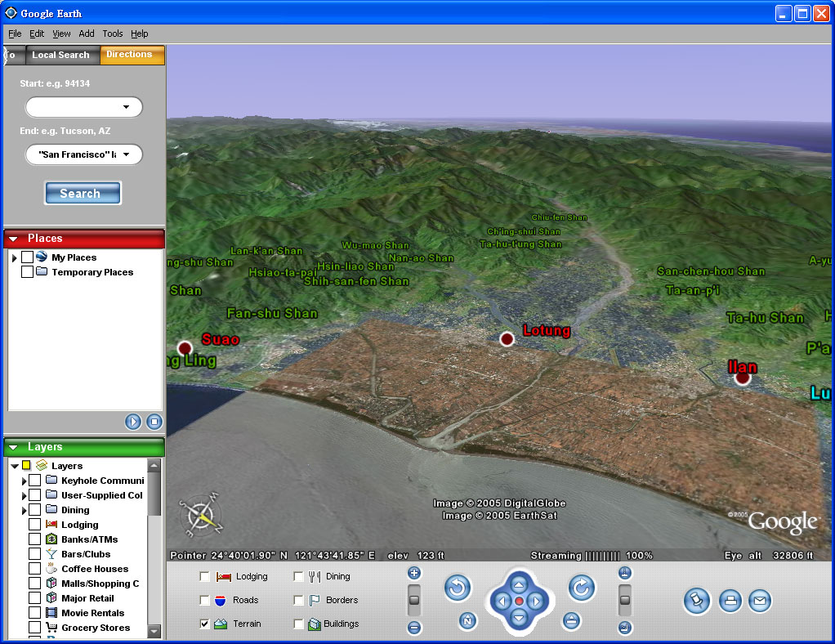Screen dimensions: 835x644
Task: Open the Add menu
Action: 87,34
